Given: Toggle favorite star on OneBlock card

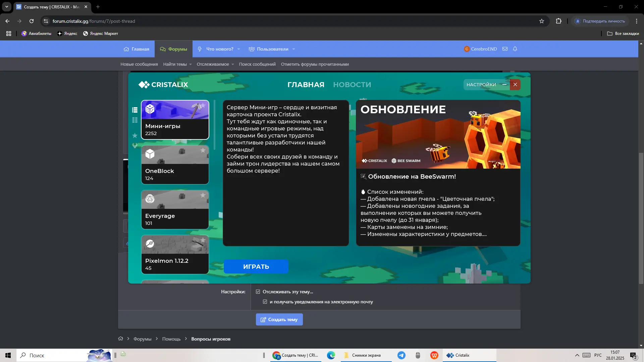Looking at the screenshot, I should pyautogui.click(x=203, y=150).
